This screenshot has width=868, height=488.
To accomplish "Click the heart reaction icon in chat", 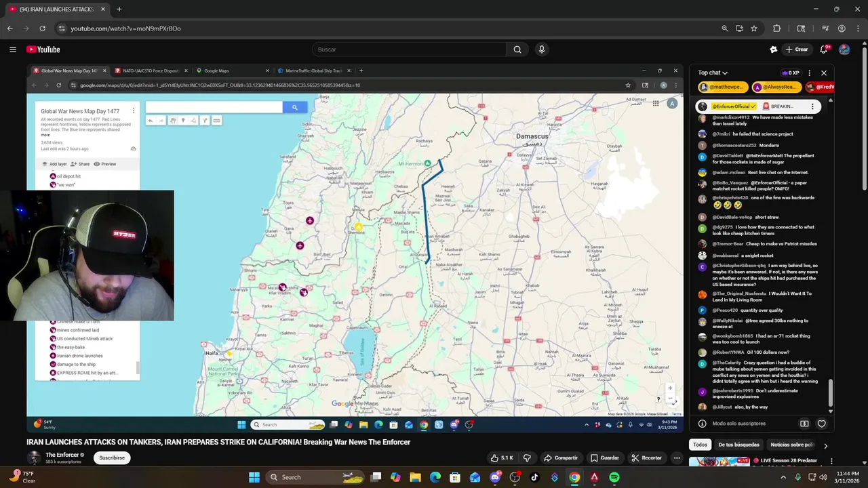I will tap(821, 424).
